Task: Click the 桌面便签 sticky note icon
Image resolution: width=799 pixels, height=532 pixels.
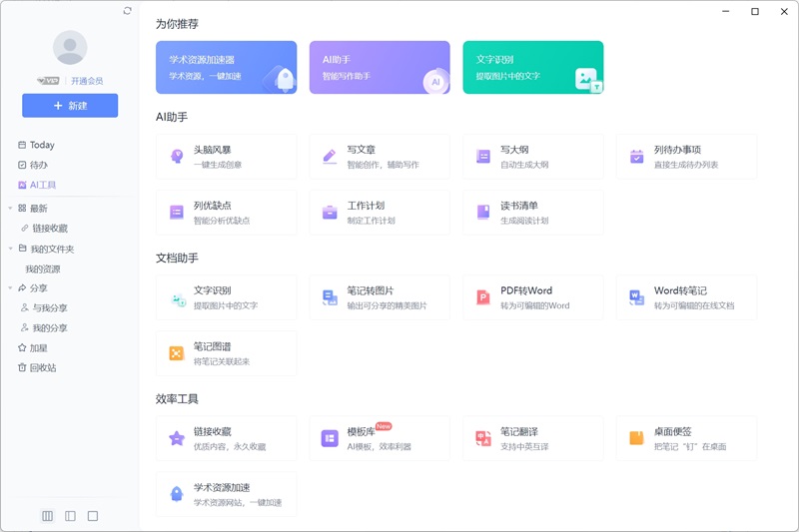Action: [637, 438]
